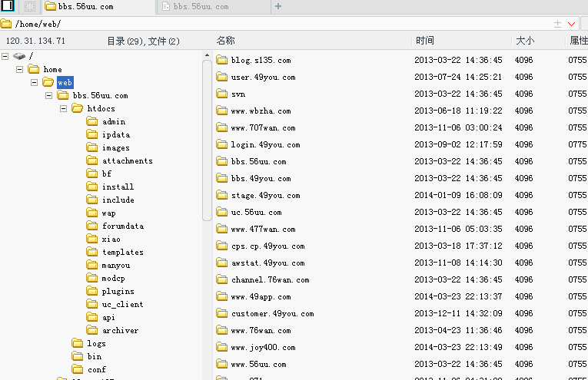Select www.707wan.com folder icon in list
Viewport: 588px width, 380px height.
(221, 127)
